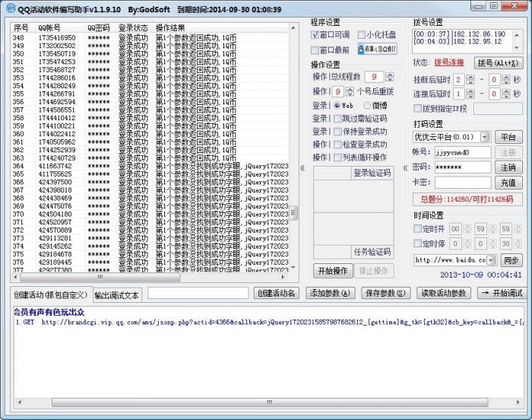Click the 登录验证码 label button

click(372, 173)
